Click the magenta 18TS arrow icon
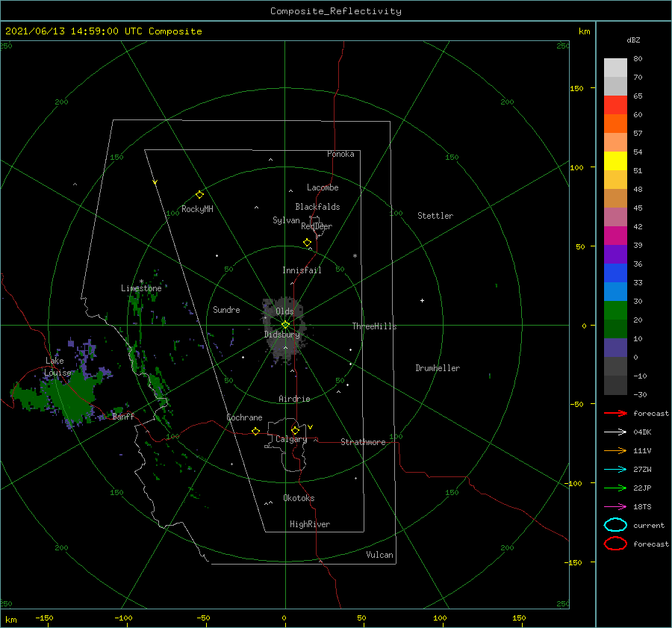The width and height of the screenshot is (672, 628). 615,507
